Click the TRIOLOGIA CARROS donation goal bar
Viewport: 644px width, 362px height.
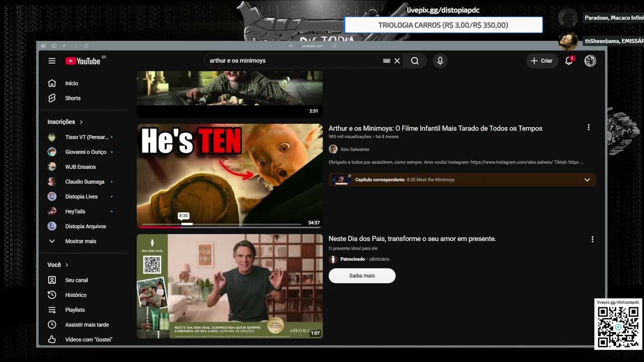(443, 25)
